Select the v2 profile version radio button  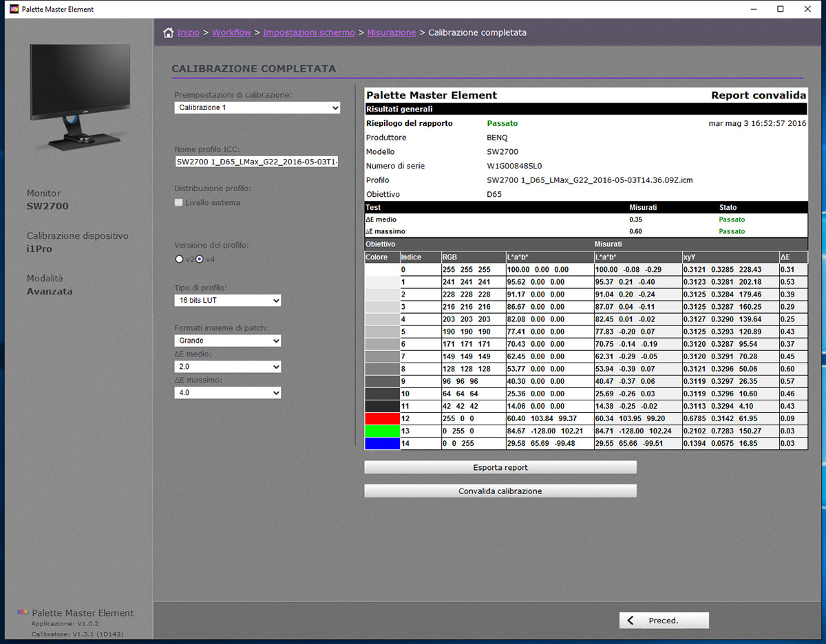coord(178,259)
